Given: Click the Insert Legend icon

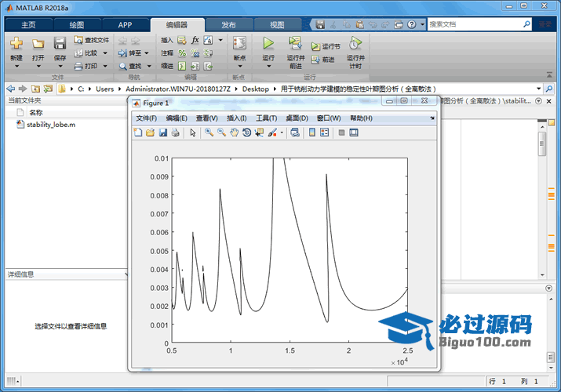Looking at the screenshot, I should point(325,132).
